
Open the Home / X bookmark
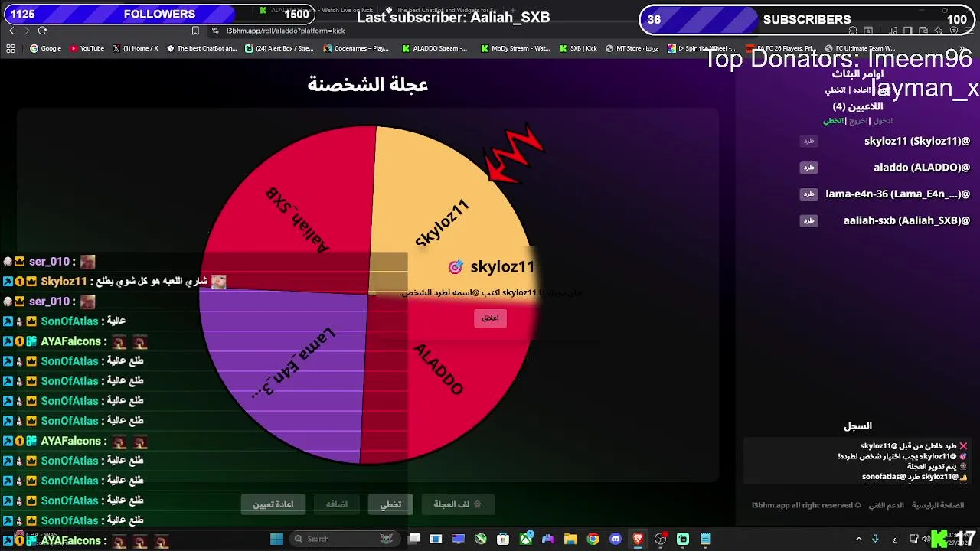(136, 48)
